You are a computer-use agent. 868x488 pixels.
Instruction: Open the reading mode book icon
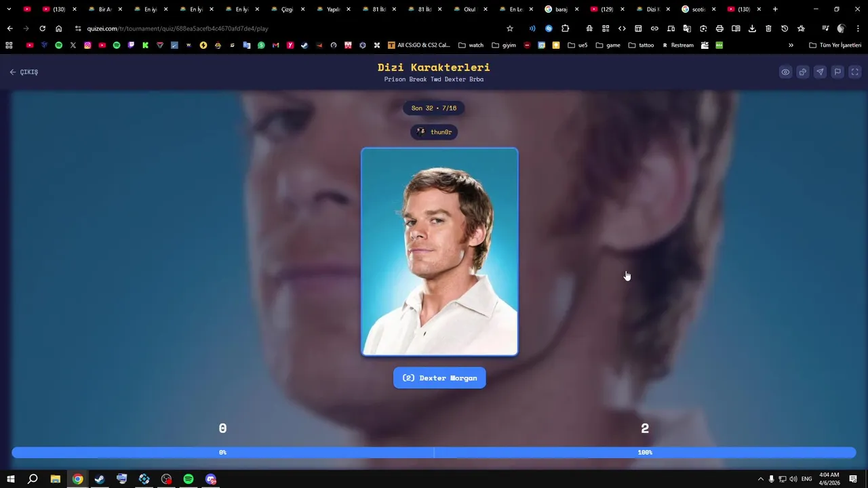[x=736, y=28]
